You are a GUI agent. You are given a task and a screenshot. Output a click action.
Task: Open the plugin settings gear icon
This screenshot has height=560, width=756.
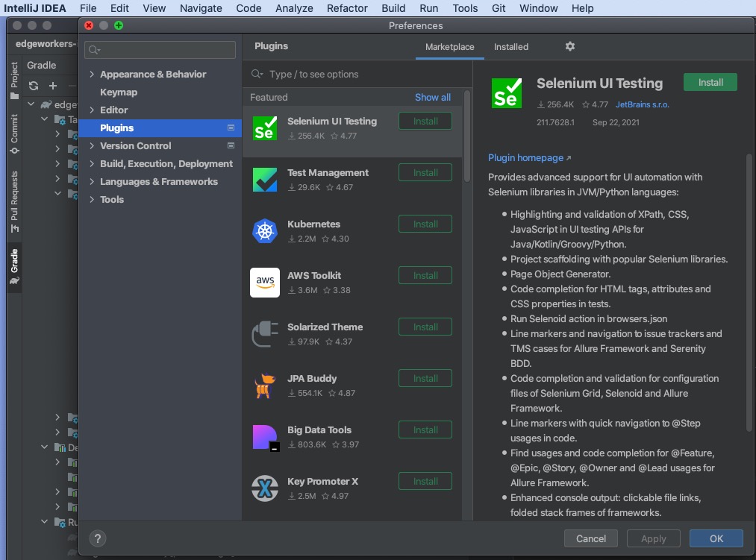click(x=570, y=46)
